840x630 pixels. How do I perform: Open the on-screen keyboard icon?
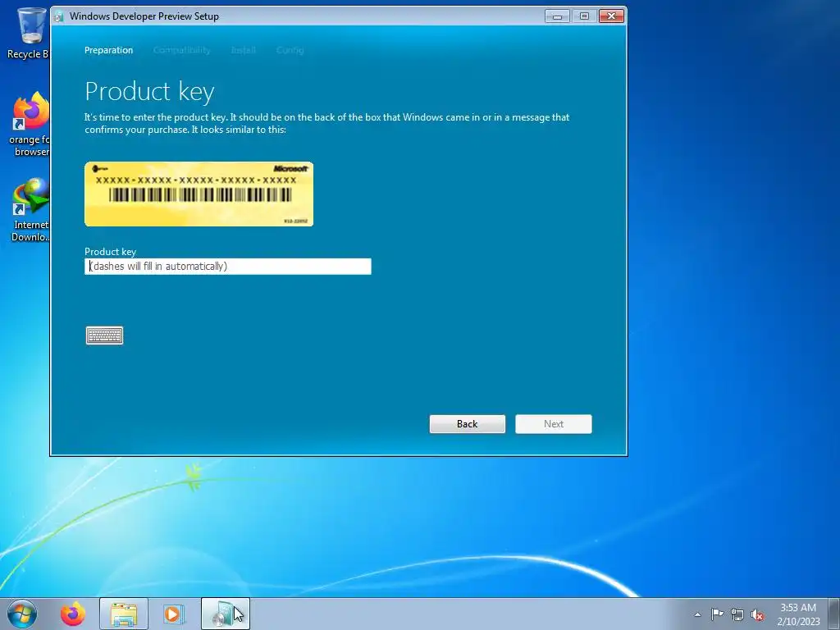tap(104, 336)
